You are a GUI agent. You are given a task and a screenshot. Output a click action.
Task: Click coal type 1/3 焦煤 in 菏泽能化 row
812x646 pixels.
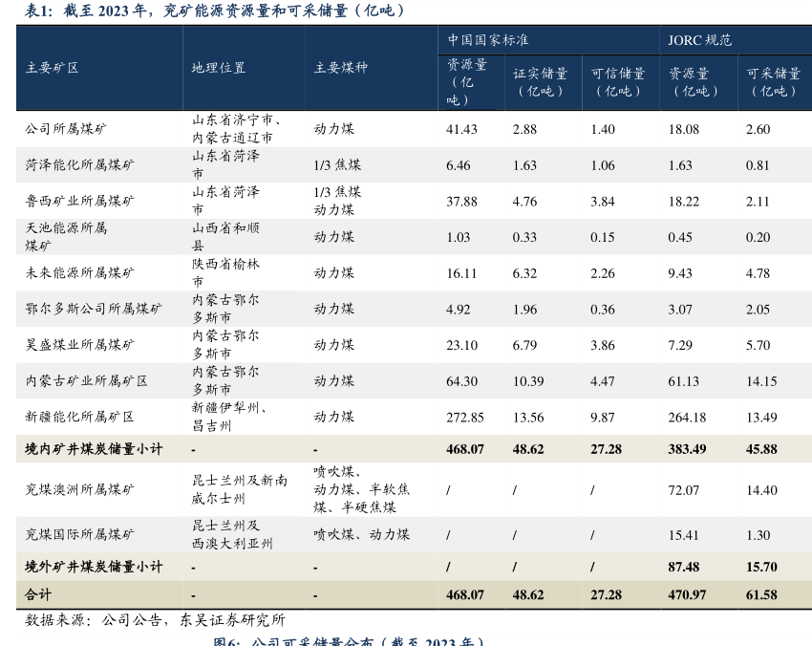(337, 164)
